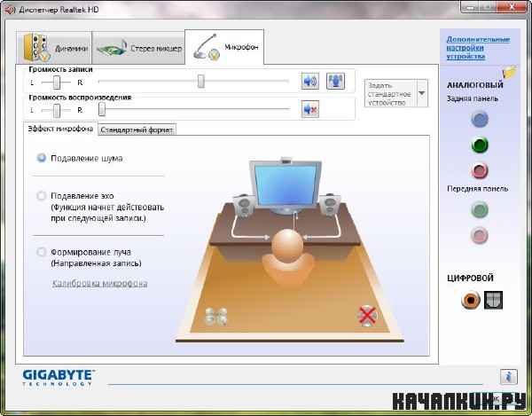
Task: Adjust recording L/R balance slider
Action: 57,82
